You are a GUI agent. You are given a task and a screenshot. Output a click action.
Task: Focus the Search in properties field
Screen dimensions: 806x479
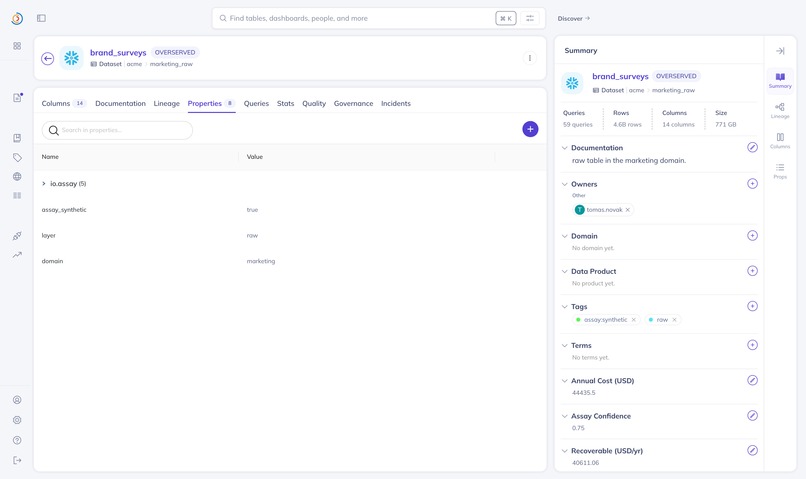tap(117, 130)
